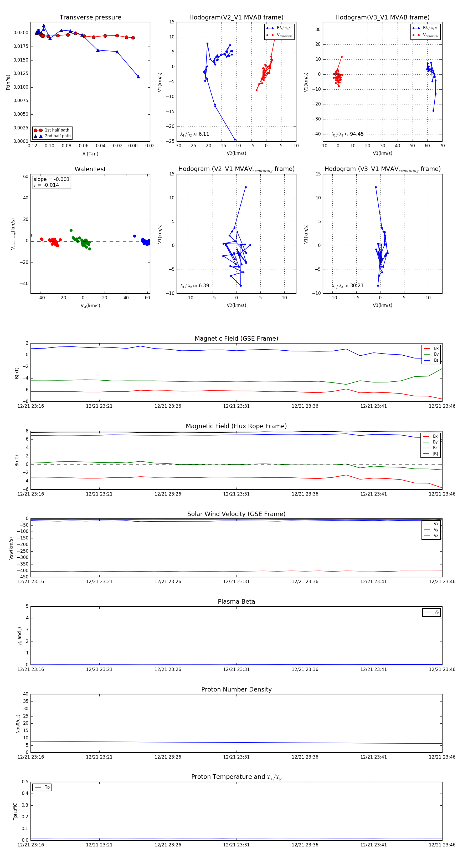
Task: Click the 'By' legend entry in GSE magnetic field
Action: [x=431, y=355]
